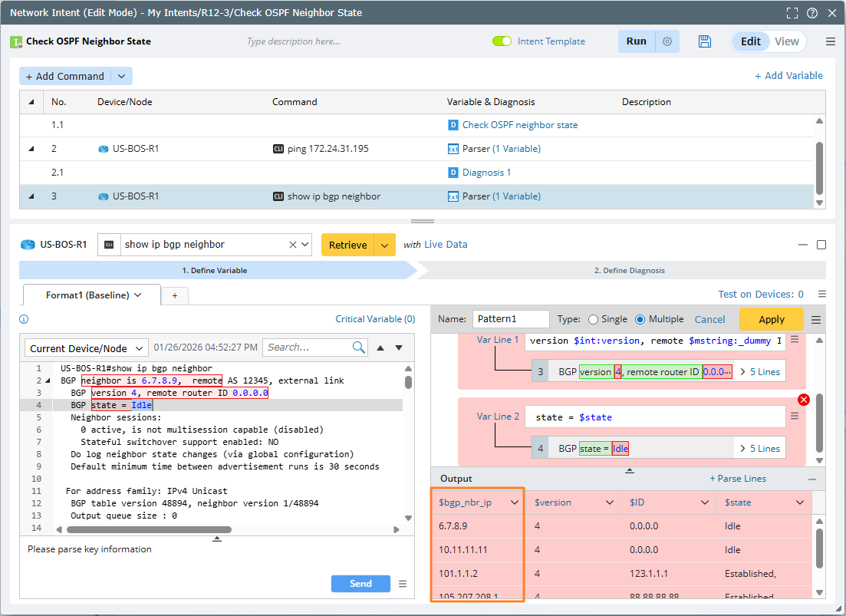Go to step 2. Define Diagnosis

[629, 270]
